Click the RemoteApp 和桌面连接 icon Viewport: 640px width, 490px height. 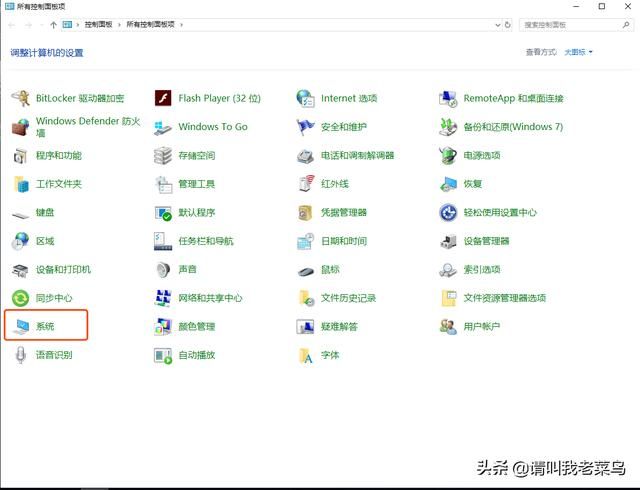[448, 98]
